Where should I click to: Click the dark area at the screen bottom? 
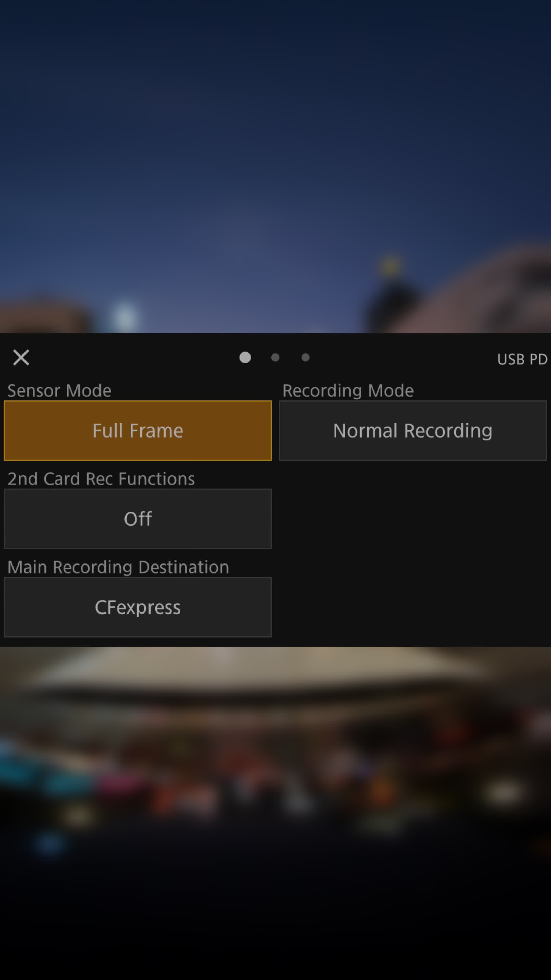coord(275,944)
